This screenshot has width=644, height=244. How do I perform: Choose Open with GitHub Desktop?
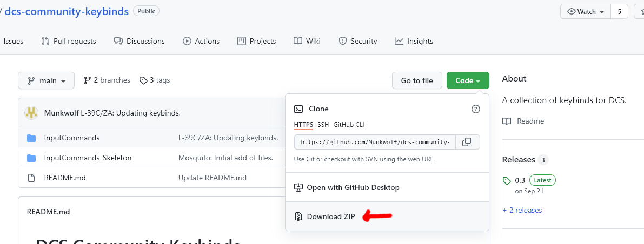387,187
